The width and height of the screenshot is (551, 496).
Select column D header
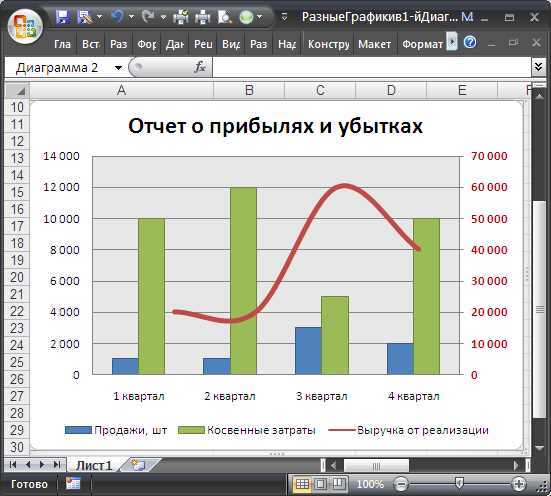[x=391, y=90]
